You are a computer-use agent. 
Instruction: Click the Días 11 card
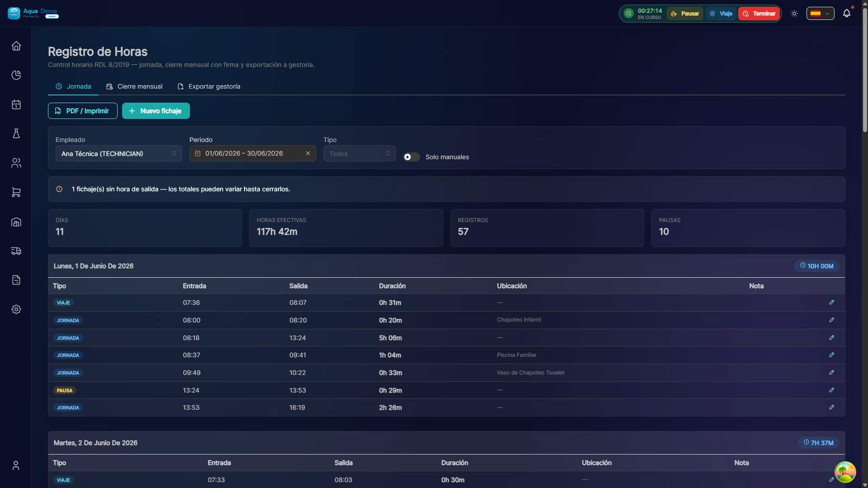coord(145,228)
